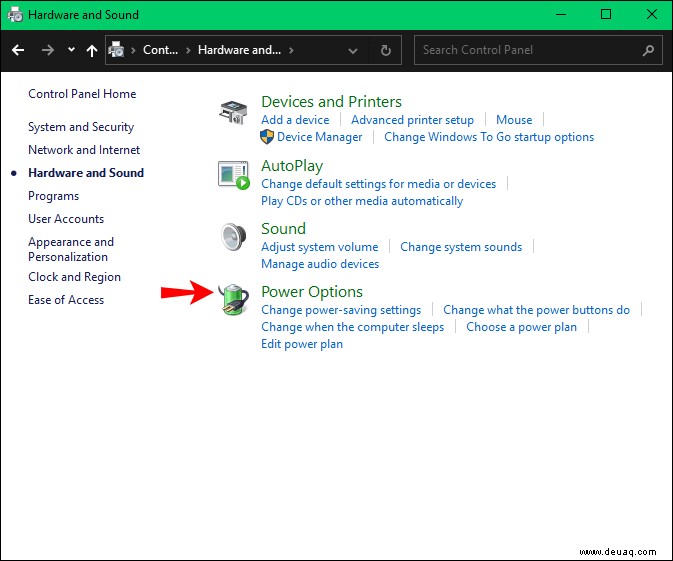Open Mouse settings link
Image resolution: width=673 pixels, height=561 pixels.
coord(514,120)
